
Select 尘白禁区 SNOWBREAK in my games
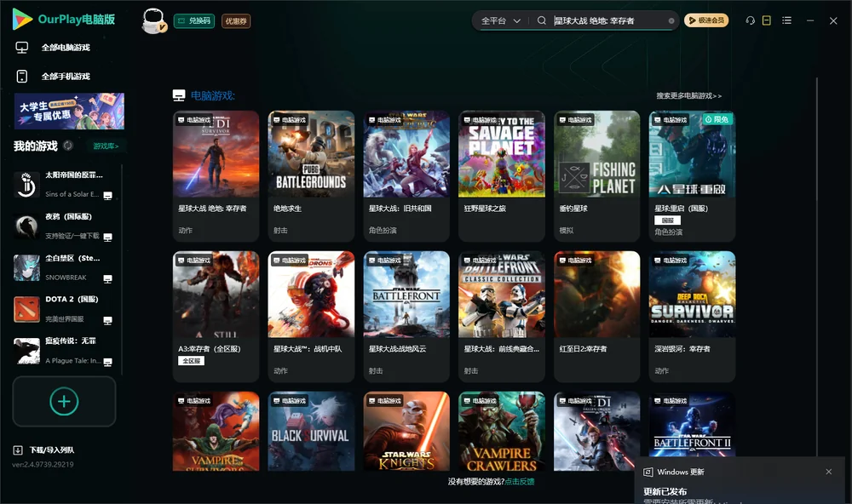[64, 267]
